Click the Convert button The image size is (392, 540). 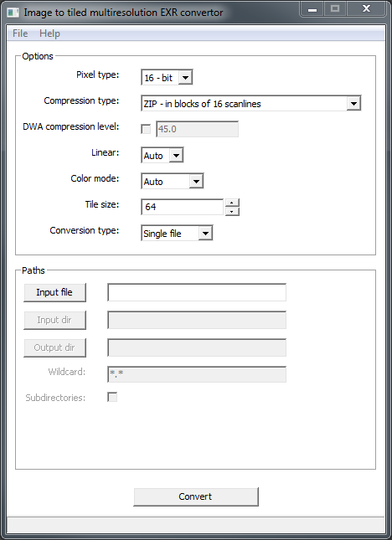point(196,496)
